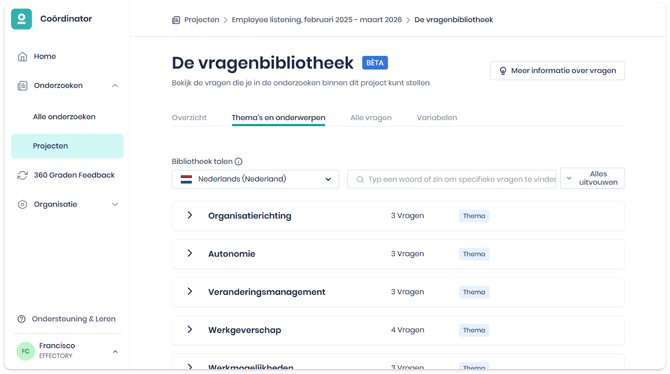The width and height of the screenshot is (670, 374).
Task: Expand the Organisatie sidebar section
Action: point(115,204)
